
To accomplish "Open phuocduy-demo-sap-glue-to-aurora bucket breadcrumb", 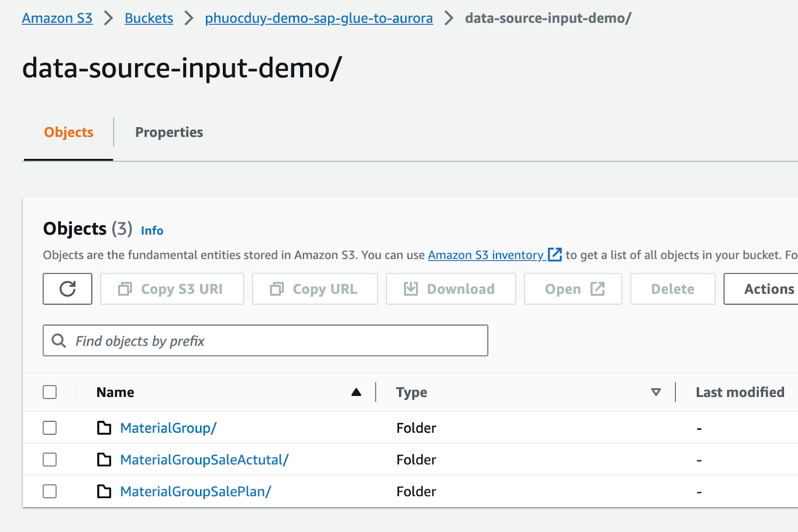I will pyautogui.click(x=319, y=18).
